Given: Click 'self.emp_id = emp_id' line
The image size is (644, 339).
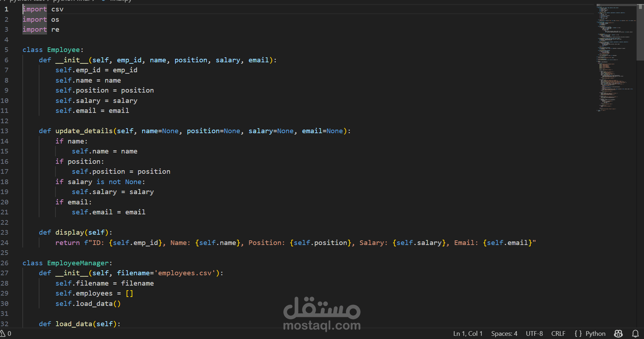Looking at the screenshot, I should (x=96, y=70).
